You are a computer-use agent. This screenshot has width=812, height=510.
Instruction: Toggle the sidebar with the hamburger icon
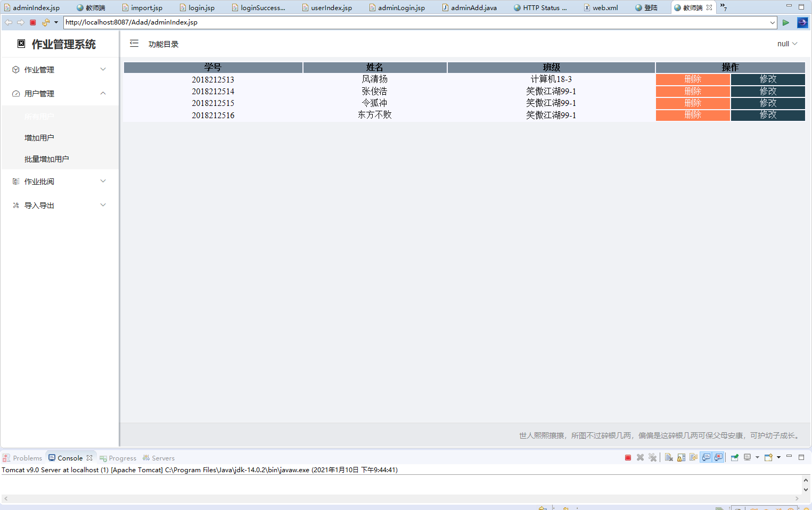pos(134,44)
